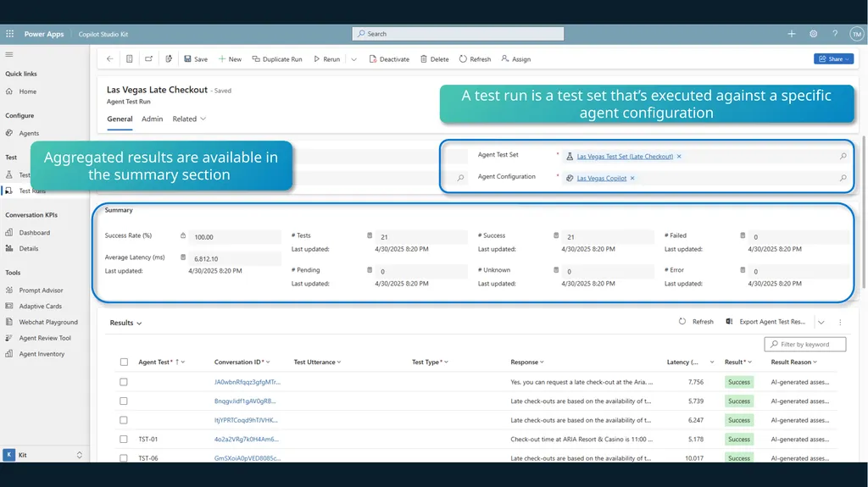Check the row with latency 5,739
Screen dimensions: 868x487
124,401
